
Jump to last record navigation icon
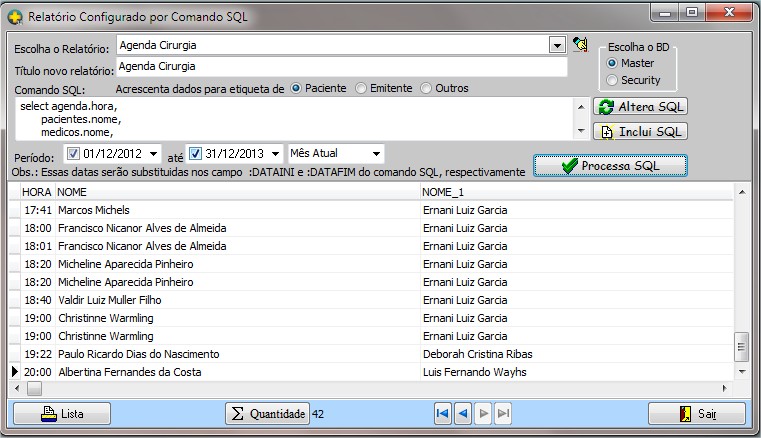(503, 413)
